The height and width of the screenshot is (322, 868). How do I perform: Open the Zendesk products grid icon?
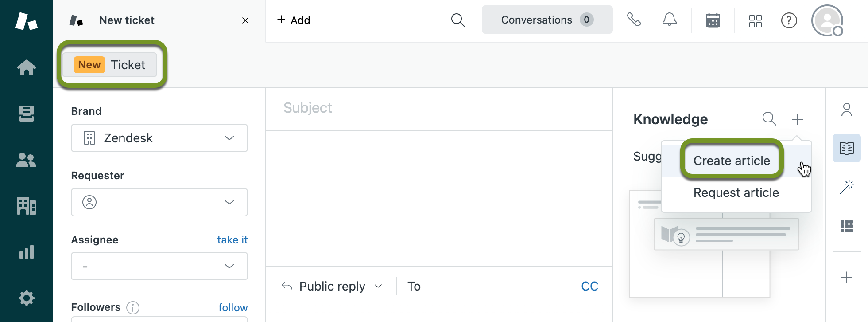coord(755,21)
